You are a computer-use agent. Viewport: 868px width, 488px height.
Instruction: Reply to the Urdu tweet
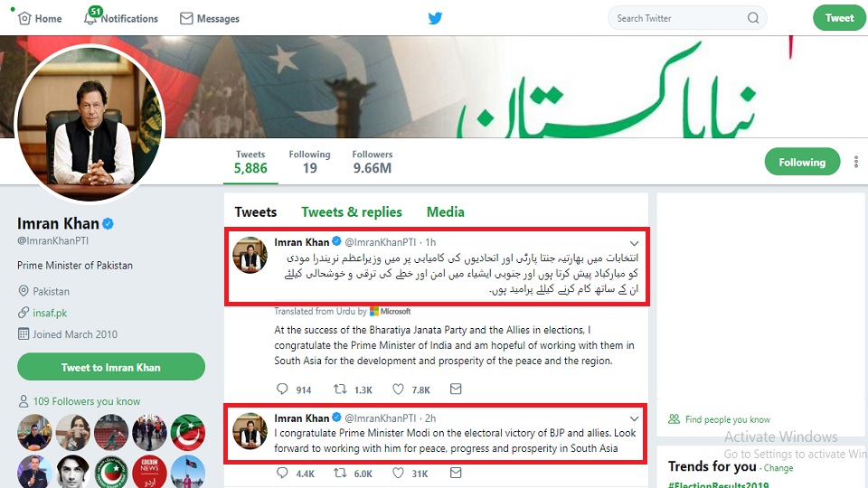pyautogui.click(x=282, y=389)
